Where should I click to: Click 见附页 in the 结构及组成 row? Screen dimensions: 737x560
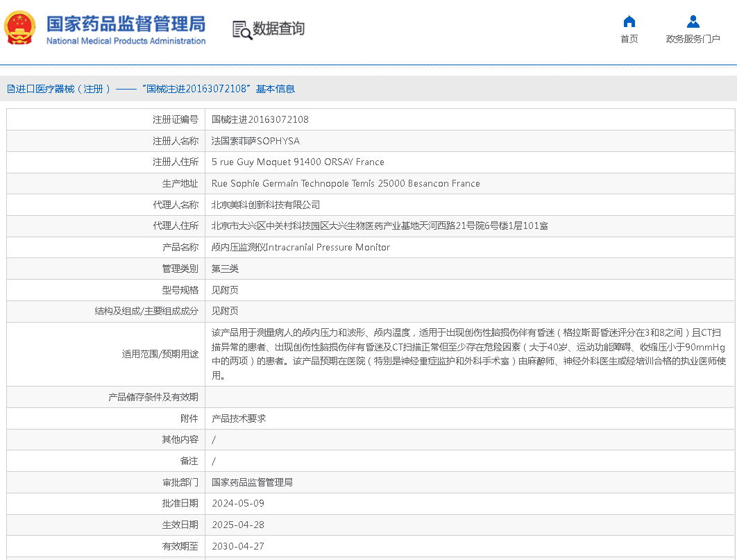225,311
